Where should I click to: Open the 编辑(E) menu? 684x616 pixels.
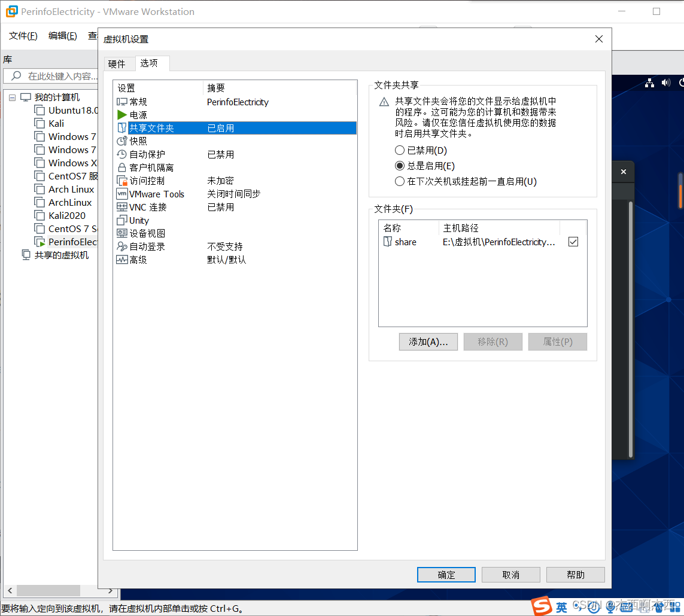62,36
